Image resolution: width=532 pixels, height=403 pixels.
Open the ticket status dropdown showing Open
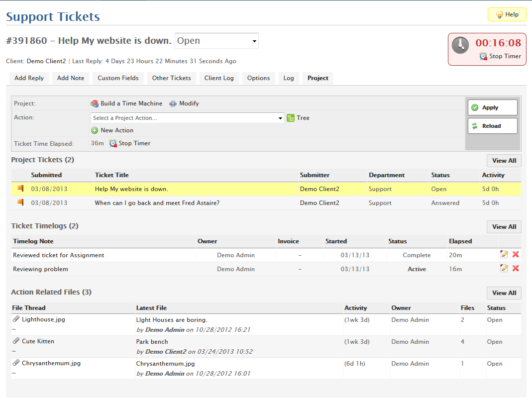coord(216,41)
